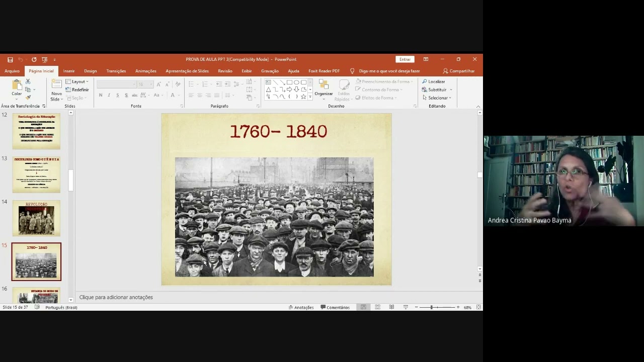Select slide 13 thumbnail in slide panel

point(36,174)
